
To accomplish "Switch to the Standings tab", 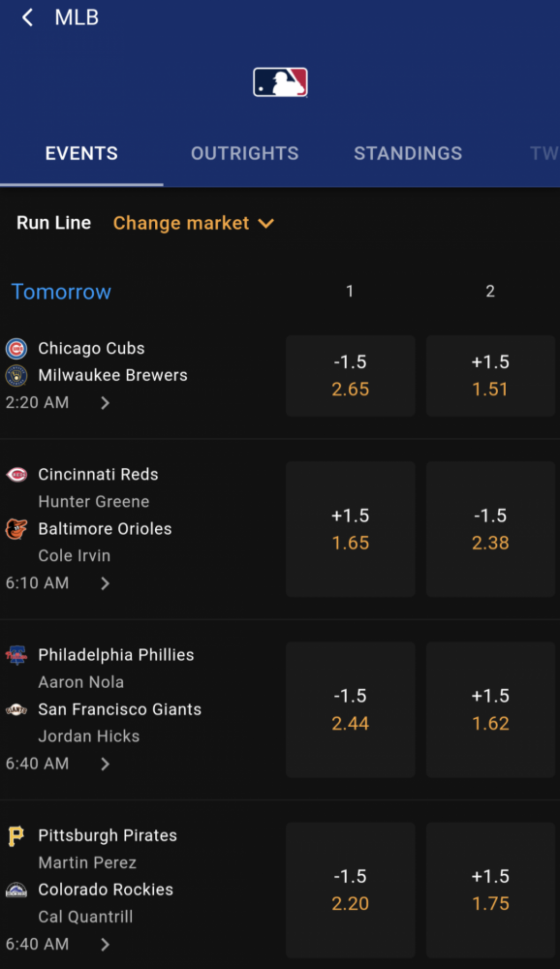I will pos(408,153).
